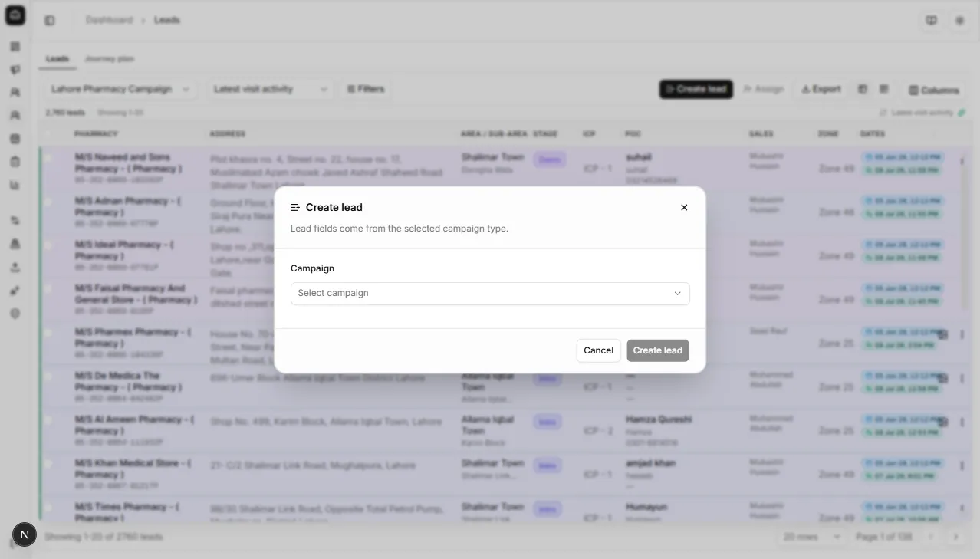The width and height of the screenshot is (980, 559).
Task: Open the Latest visit activity sort dropdown
Action: click(271, 89)
